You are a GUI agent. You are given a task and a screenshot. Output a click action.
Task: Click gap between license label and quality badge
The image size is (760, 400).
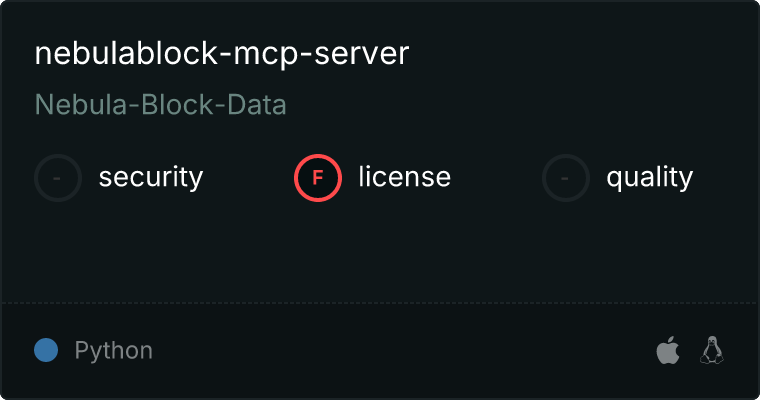pos(496,178)
